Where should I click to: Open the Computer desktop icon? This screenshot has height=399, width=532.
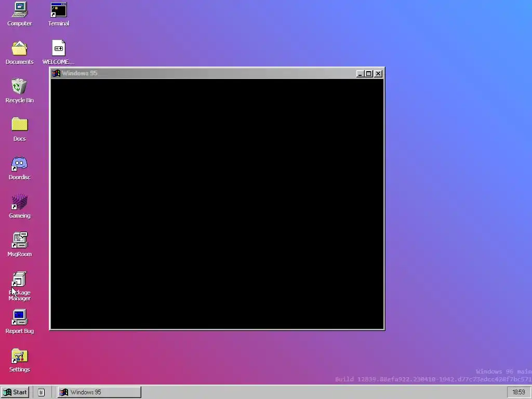pyautogui.click(x=19, y=14)
